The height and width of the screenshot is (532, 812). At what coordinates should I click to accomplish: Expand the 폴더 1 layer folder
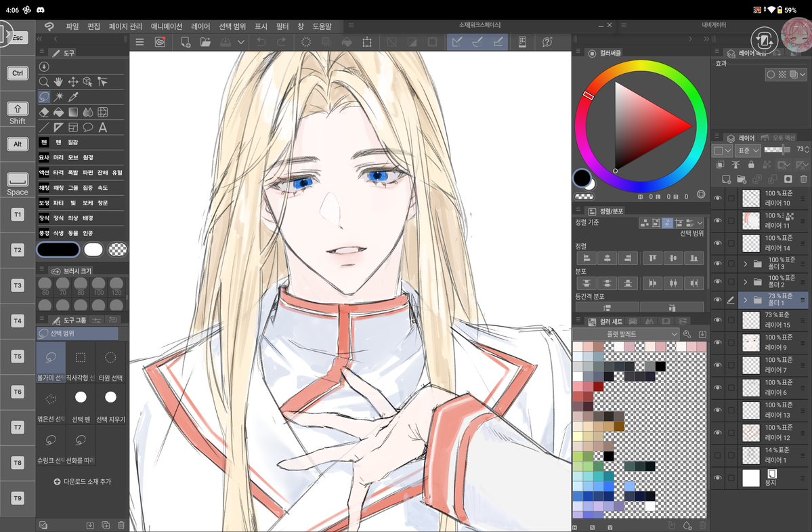click(746, 300)
